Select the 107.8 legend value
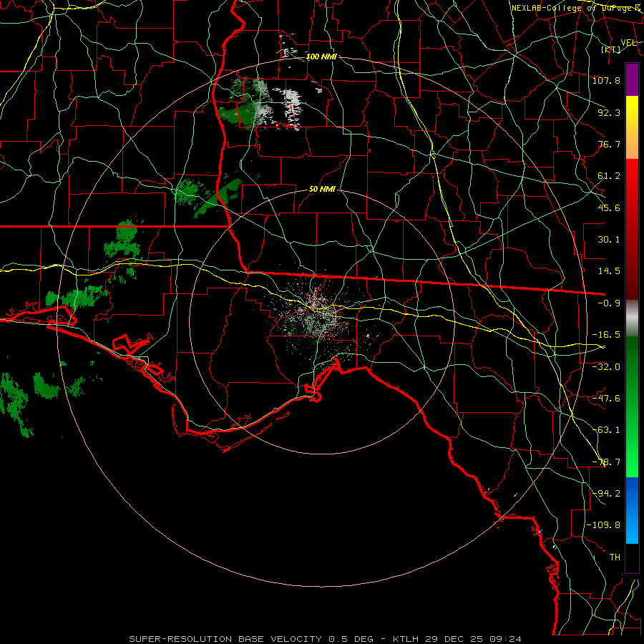 pos(606,80)
